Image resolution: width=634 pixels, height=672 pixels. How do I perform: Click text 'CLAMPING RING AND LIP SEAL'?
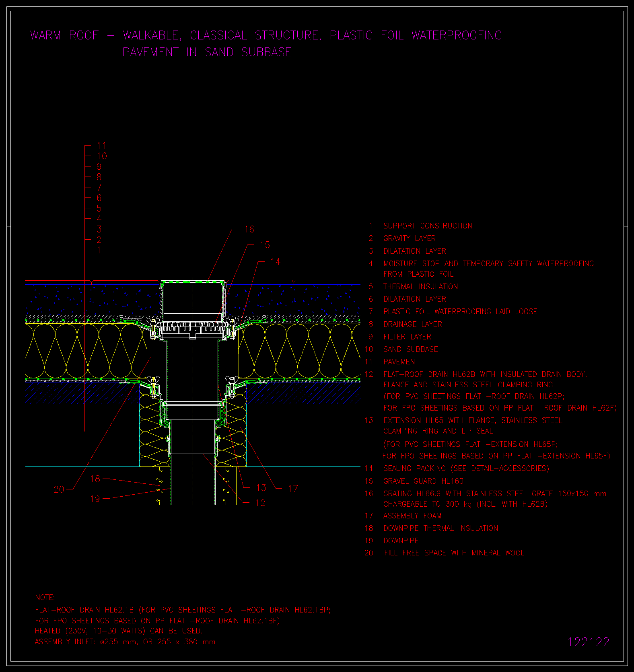pyautogui.click(x=438, y=431)
